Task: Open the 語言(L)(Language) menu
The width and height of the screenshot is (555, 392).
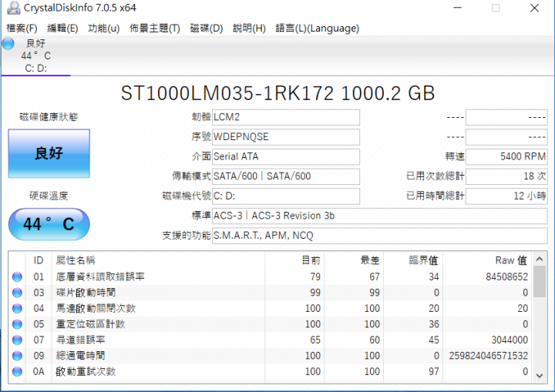Action: click(317, 28)
